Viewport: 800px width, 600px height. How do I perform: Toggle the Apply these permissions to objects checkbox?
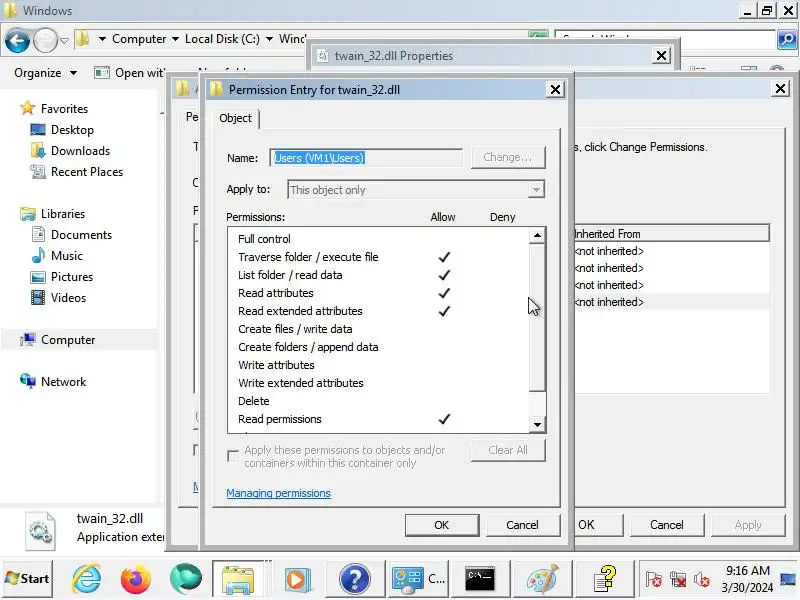(x=233, y=456)
